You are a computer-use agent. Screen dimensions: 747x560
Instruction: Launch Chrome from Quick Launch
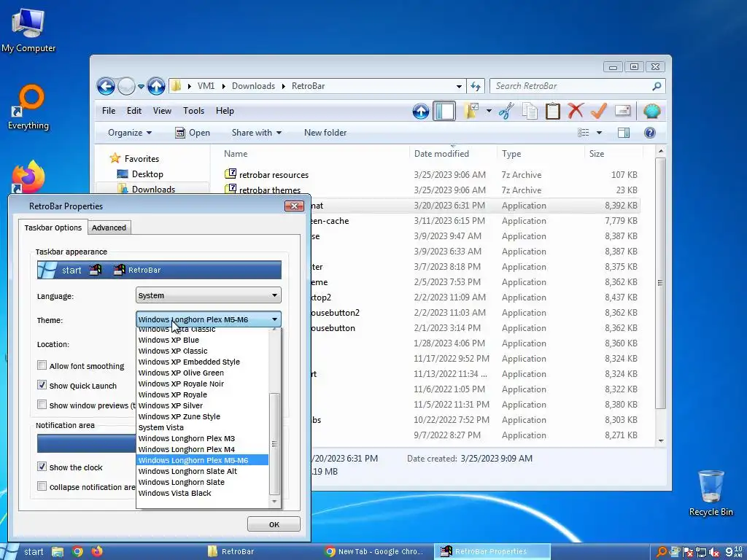[77, 551]
